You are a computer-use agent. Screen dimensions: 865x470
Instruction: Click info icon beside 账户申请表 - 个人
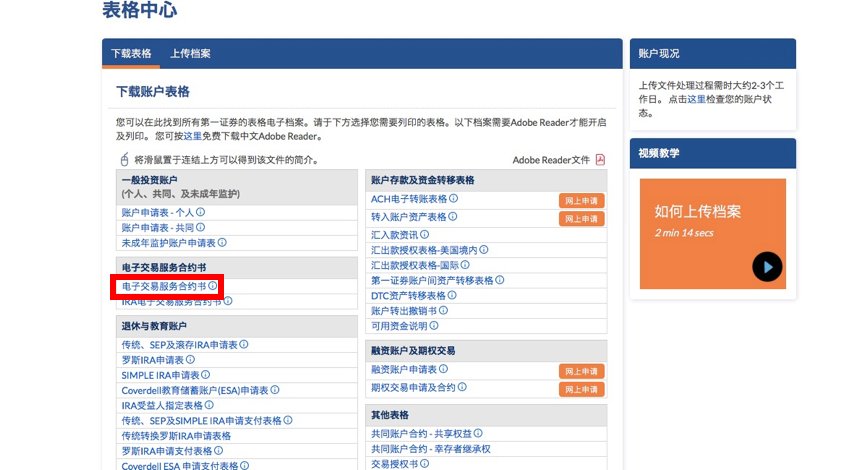pos(201,212)
